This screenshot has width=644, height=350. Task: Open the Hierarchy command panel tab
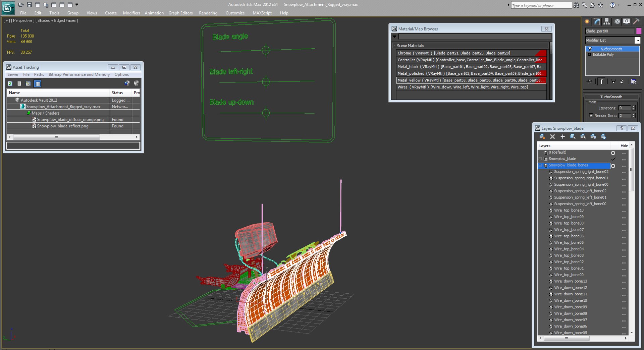pyautogui.click(x=606, y=21)
